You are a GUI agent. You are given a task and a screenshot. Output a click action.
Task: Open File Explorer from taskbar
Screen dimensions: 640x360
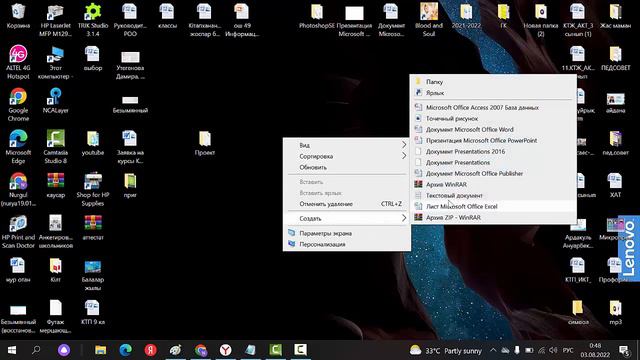tap(100, 350)
